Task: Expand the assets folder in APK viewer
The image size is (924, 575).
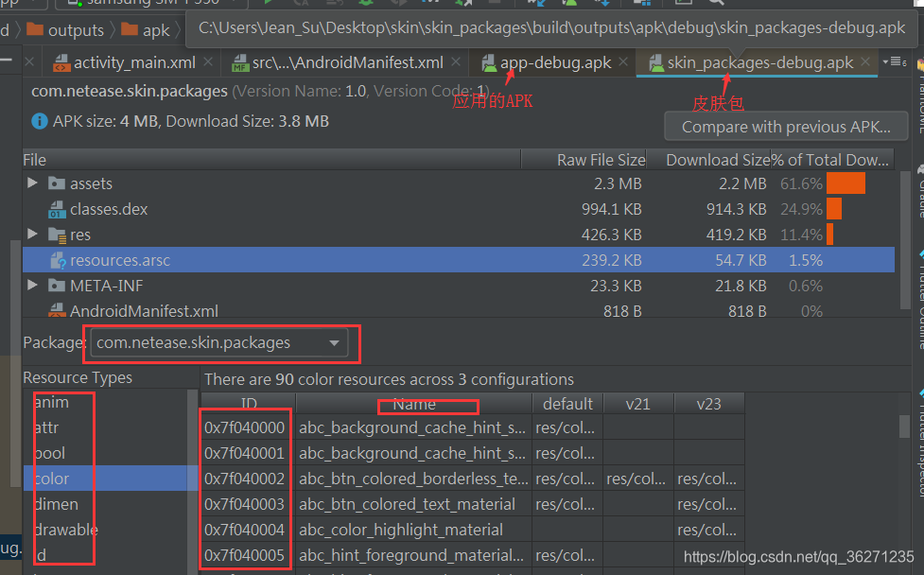Action: 31,183
